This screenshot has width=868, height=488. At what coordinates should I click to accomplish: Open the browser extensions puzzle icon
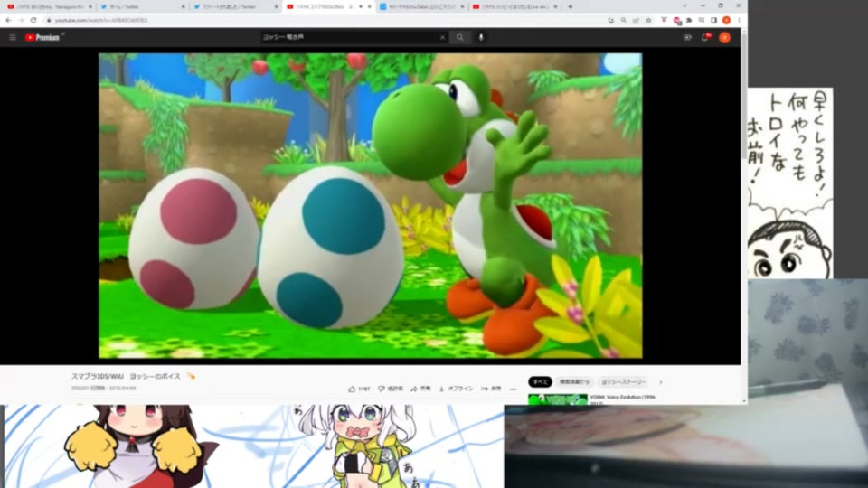pos(689,21)
